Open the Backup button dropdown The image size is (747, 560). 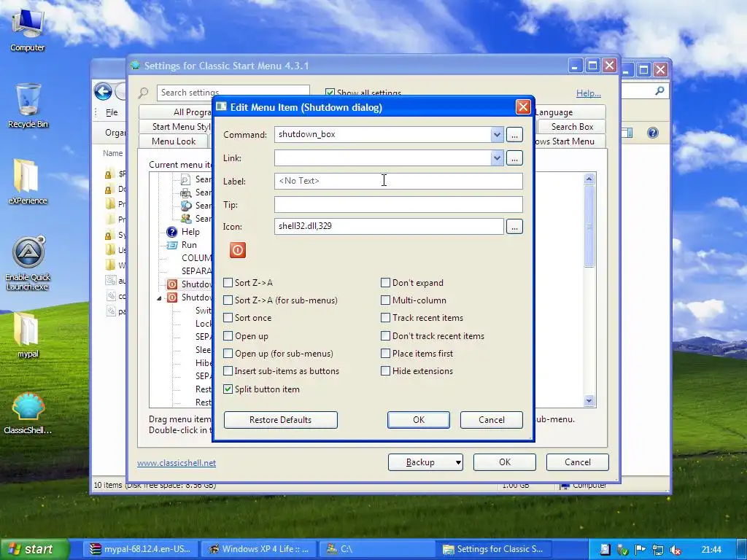458,462
